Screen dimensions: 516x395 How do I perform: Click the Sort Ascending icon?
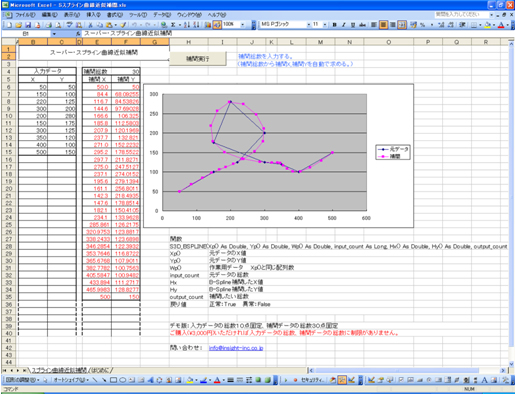pyautogui.click(x=187, y=25)
